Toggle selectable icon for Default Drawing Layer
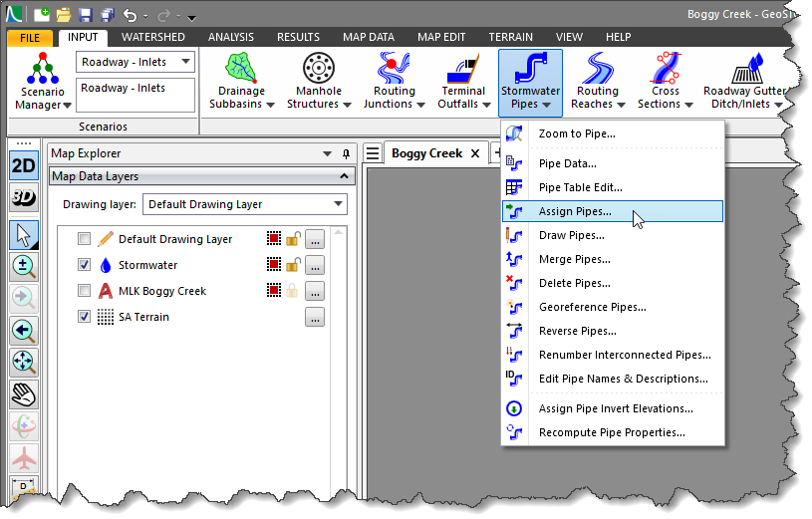812x519 pixels. [273, 238]
